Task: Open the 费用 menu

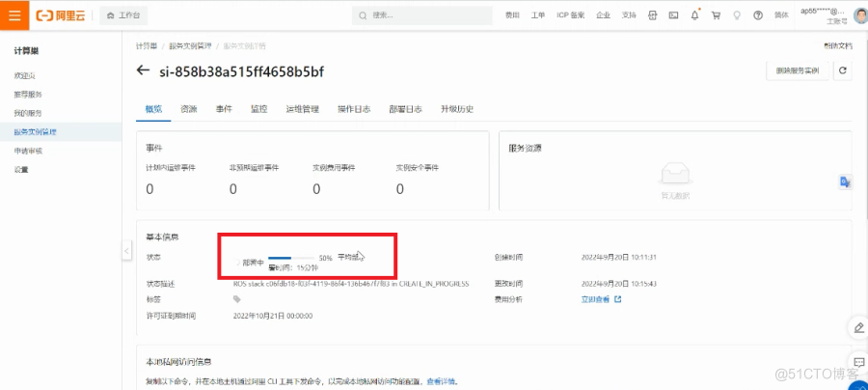Action: [512, 15]
